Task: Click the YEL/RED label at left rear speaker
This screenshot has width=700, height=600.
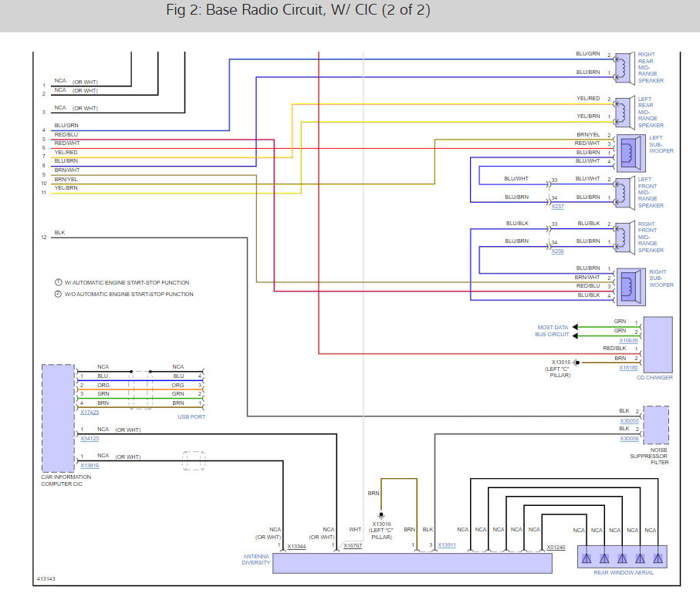Action: [x=588, y=98]
